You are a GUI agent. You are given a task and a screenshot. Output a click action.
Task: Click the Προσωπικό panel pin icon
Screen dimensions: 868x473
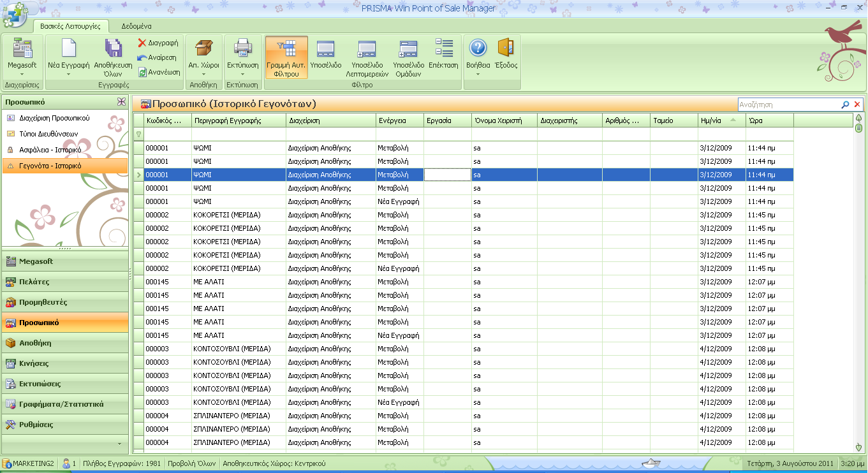pyautogui.click(x=121, y=102)
